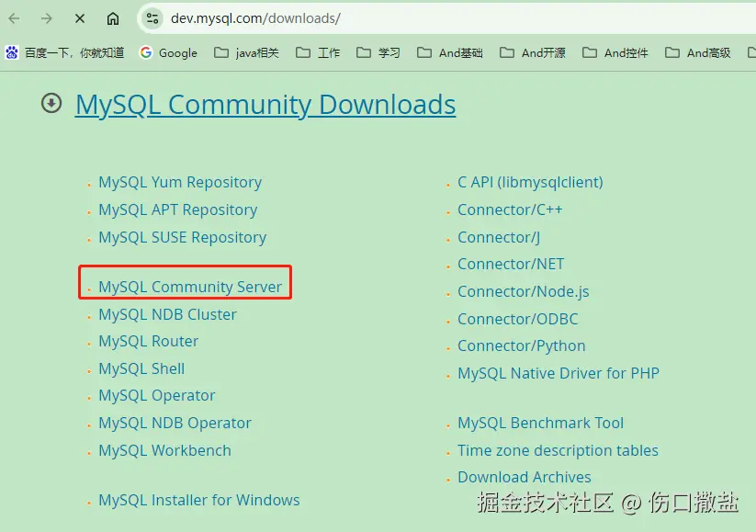The width and height of the screenshot is (756, 532).
Task: Open MySQL Yum Repository link
Action: 180,182
